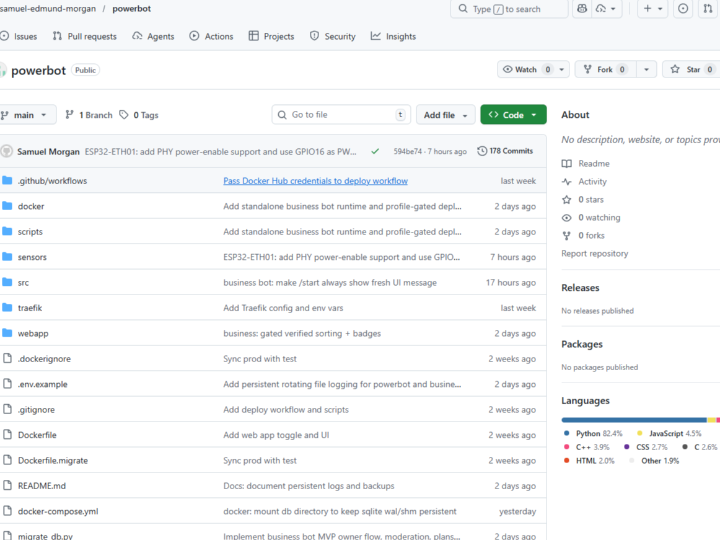Open the Copilot chat icon
This screenshot has height=540, width=720.
(x=582, y=9)
